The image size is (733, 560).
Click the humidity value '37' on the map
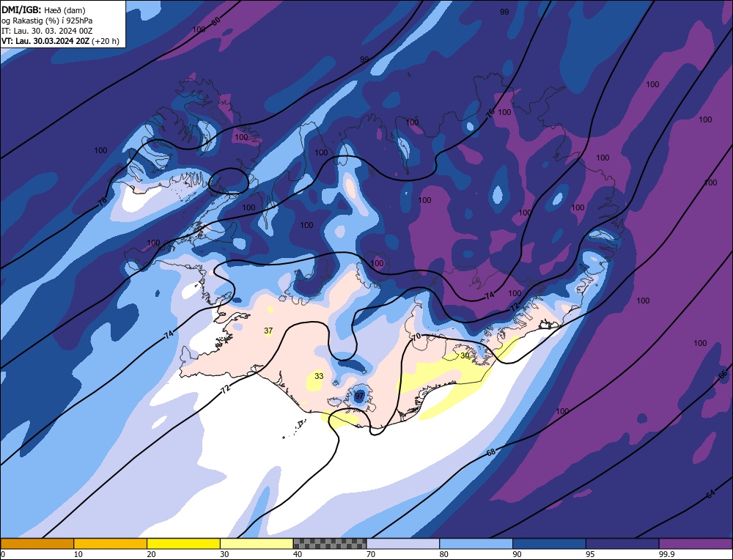pyautogui.click(x=268, y=331)
